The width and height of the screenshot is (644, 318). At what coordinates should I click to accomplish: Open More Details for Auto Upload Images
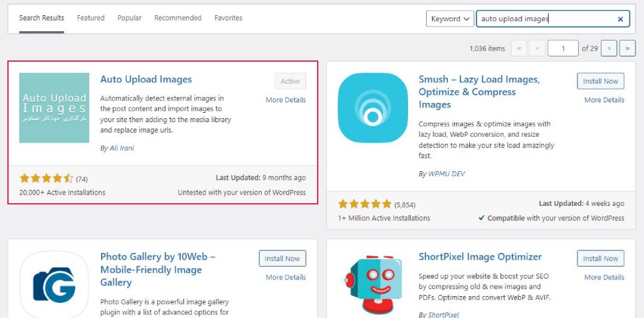coord(286,100)
